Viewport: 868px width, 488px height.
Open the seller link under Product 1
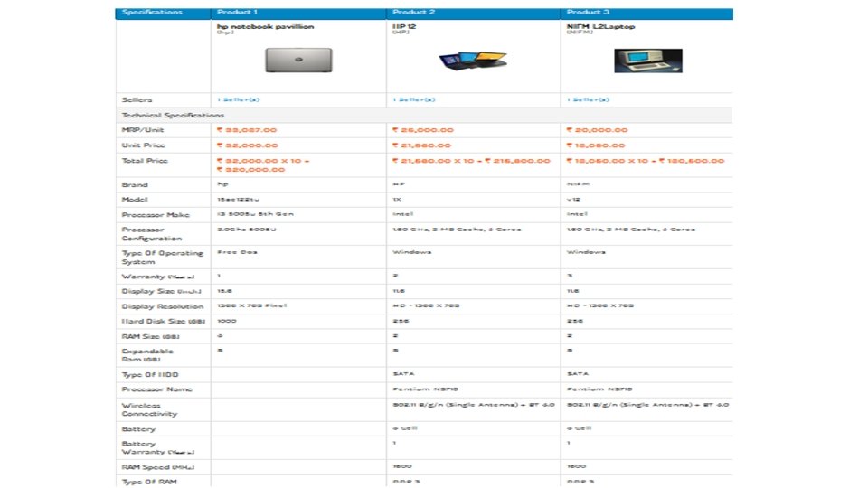pos(238,99)
